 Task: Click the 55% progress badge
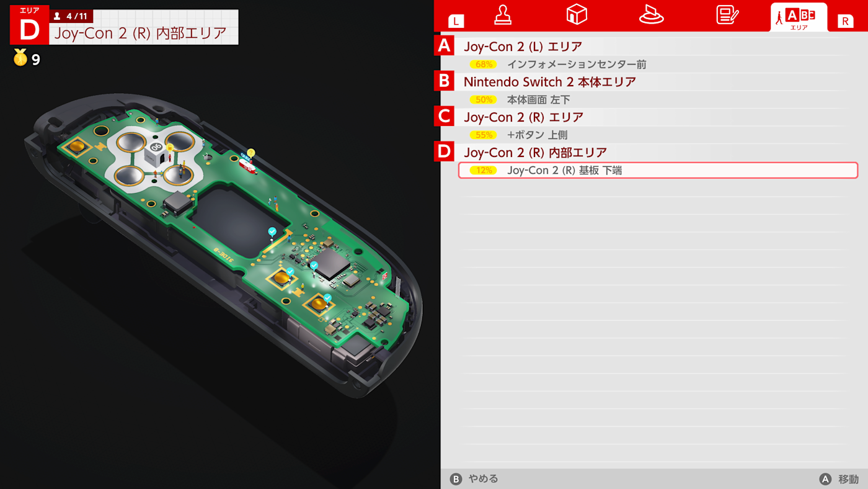point(484,135)
